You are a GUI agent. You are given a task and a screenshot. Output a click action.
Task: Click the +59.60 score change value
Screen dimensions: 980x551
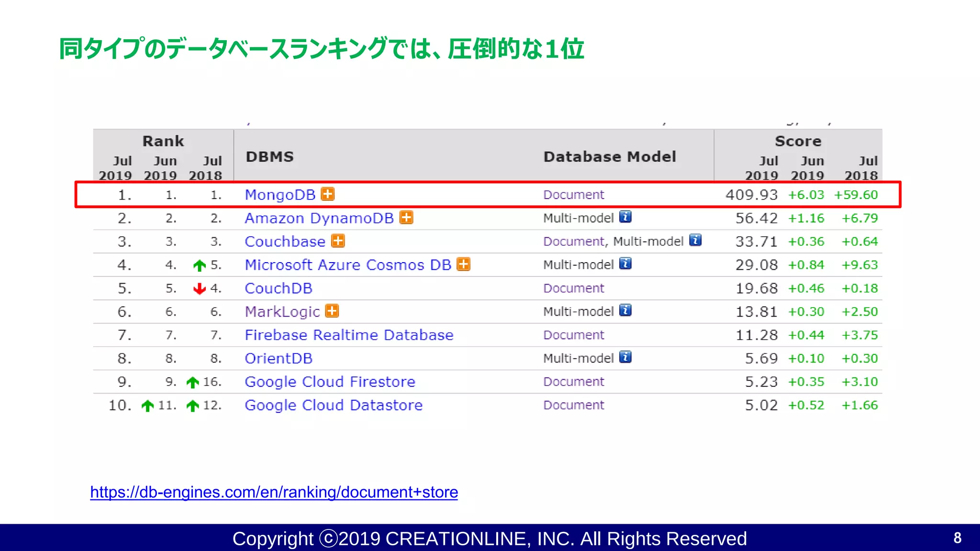pyautogui.click(x=856, y=195)
